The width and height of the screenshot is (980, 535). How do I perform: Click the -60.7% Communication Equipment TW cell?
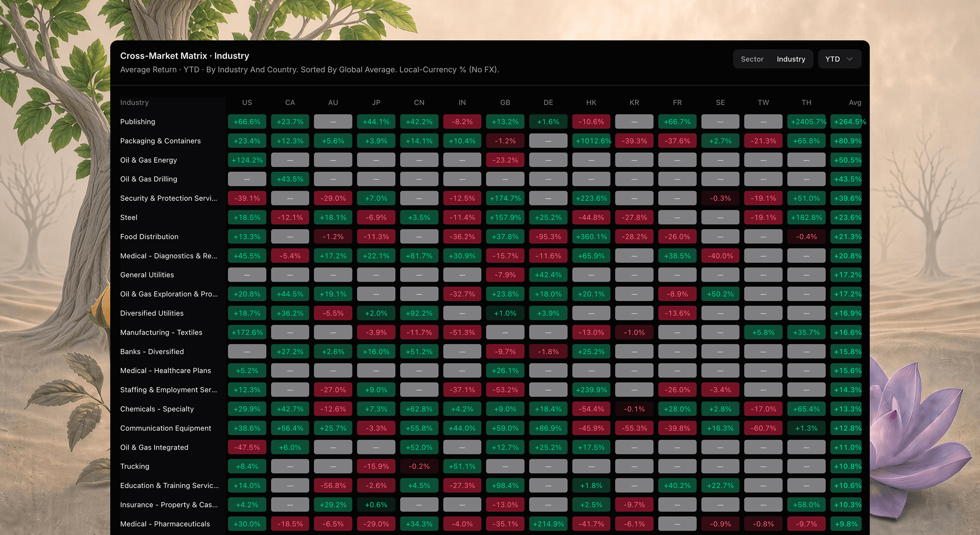coord(763,428)
